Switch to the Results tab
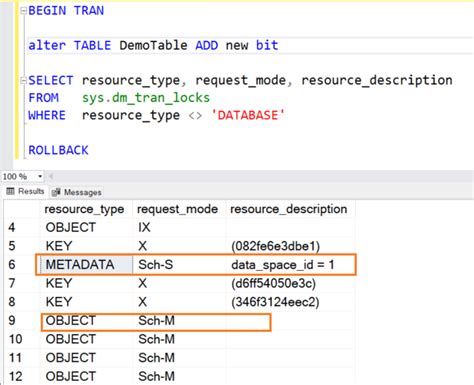The image size is (474, 385). coord(25,191)
